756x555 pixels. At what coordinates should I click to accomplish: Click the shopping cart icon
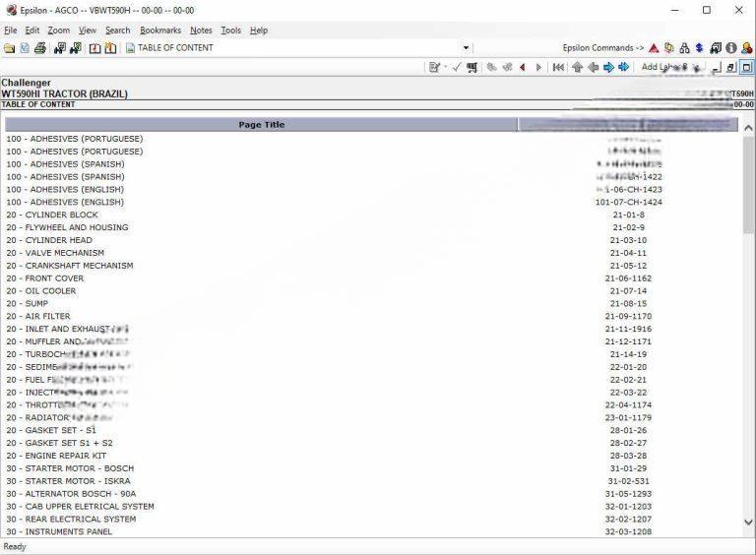[x=472, y=68]
